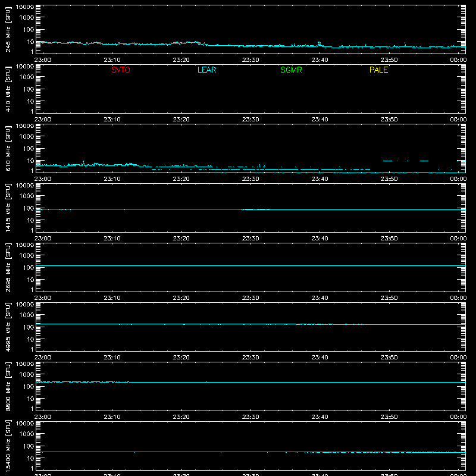Screen dimensions: 476x476
Task: Select the 15400 MHz [SFU] axis title
Action: [x=8, y=446]
